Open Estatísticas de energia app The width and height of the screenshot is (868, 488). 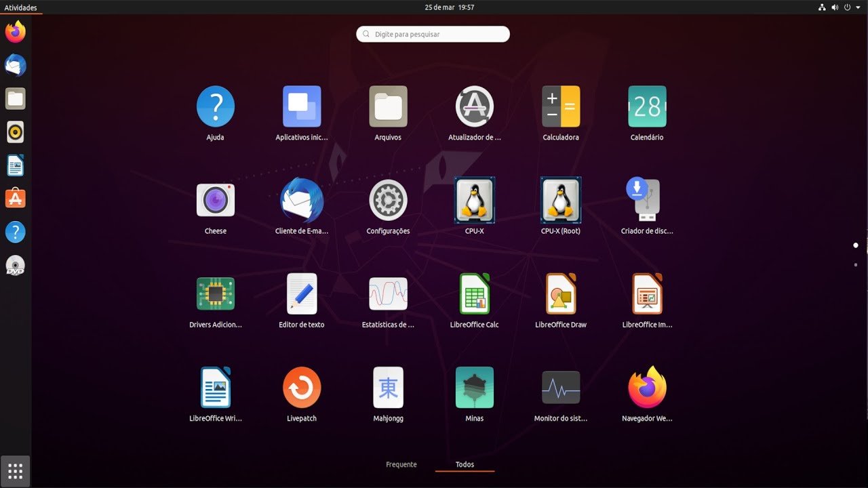388,293
